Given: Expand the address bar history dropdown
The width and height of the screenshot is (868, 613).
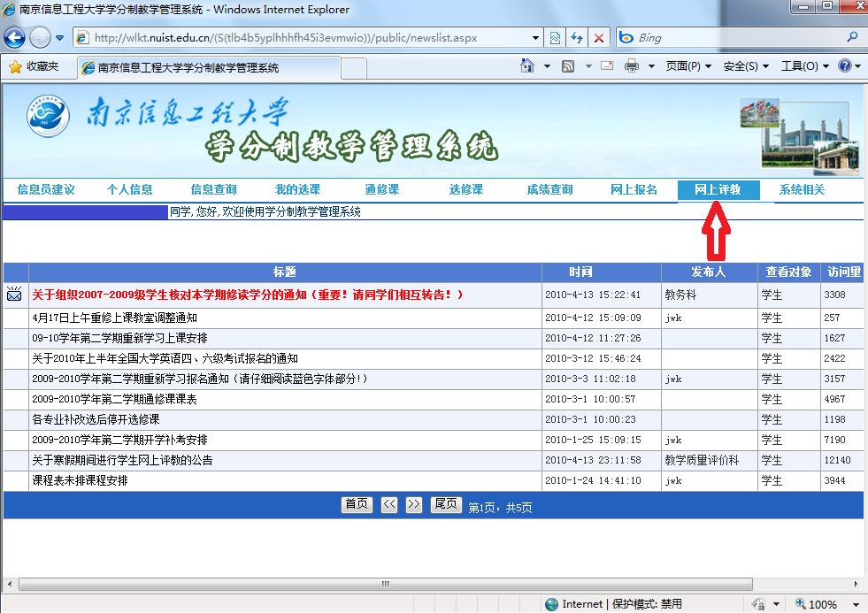Looking at the screenshot, I should point(537,37).
